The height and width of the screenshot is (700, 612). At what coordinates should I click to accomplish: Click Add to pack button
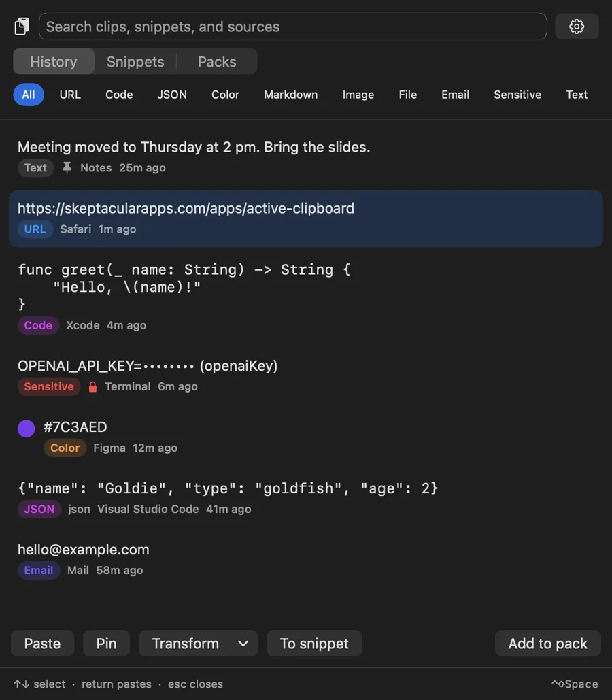tap(547, 644)
